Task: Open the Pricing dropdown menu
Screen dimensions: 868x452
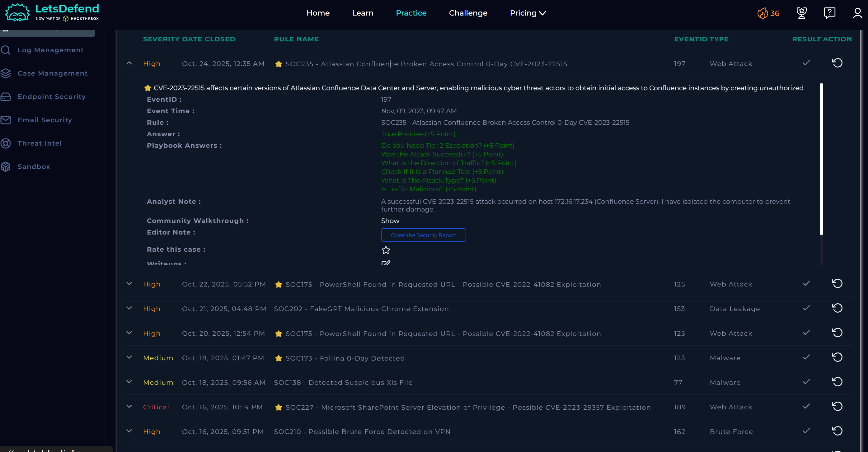Action: pos(528,13)
